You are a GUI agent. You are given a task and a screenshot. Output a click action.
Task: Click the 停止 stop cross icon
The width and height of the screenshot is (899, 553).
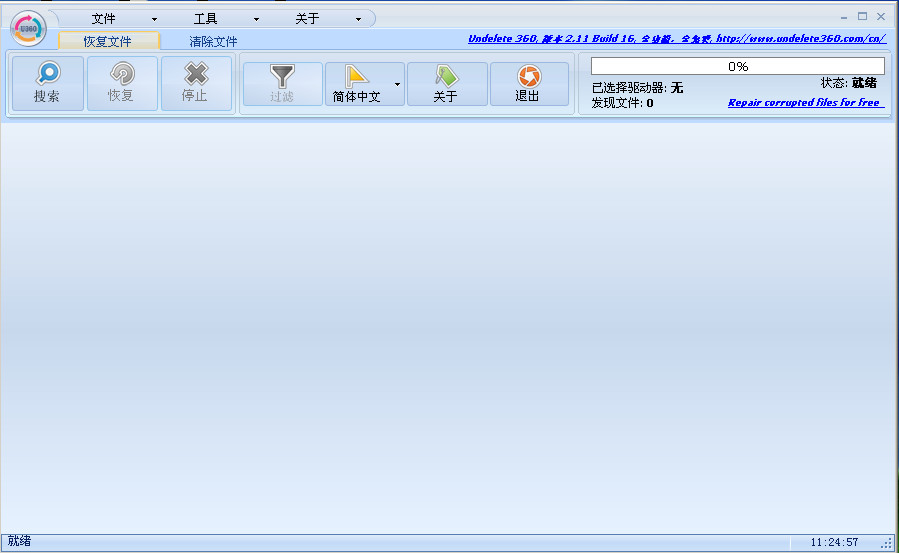tap(196, 73)
